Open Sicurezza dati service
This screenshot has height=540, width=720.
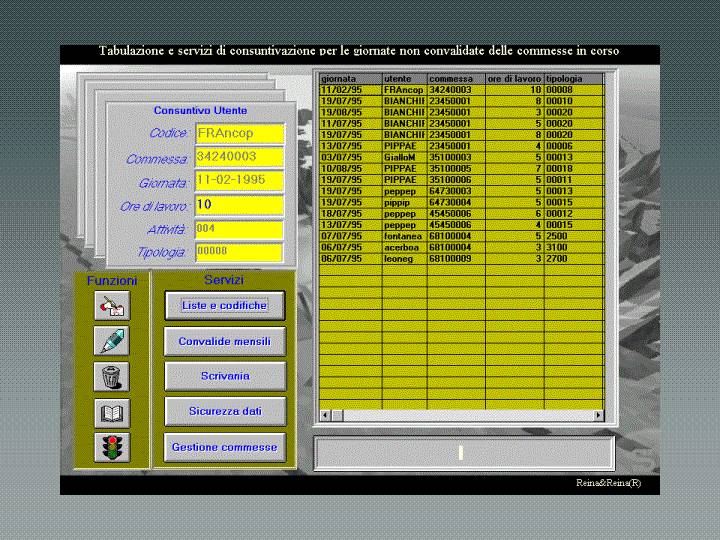(224, 411)
